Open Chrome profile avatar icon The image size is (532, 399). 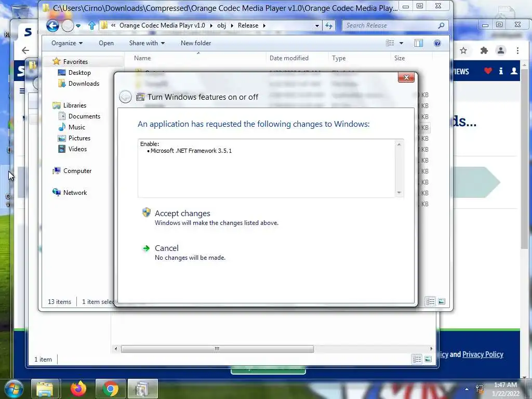point(500,50)
